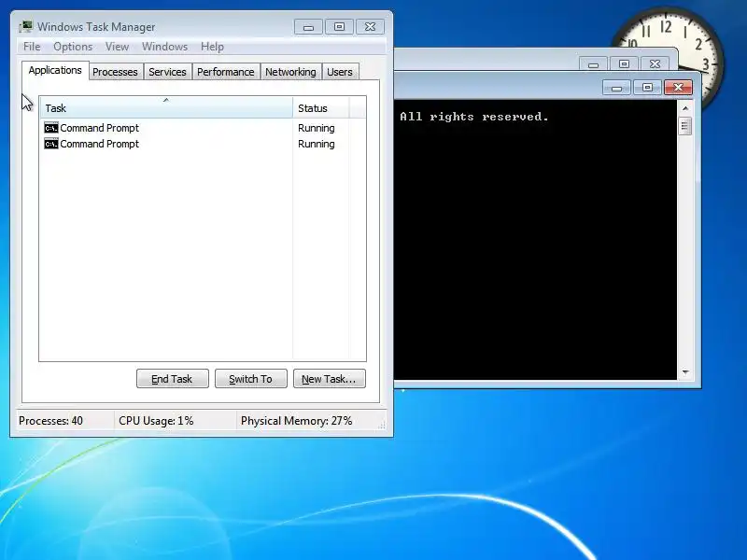
Task: Click Running status of first Command Prompt
Action: pyautogui.click(x=317, y=128)
